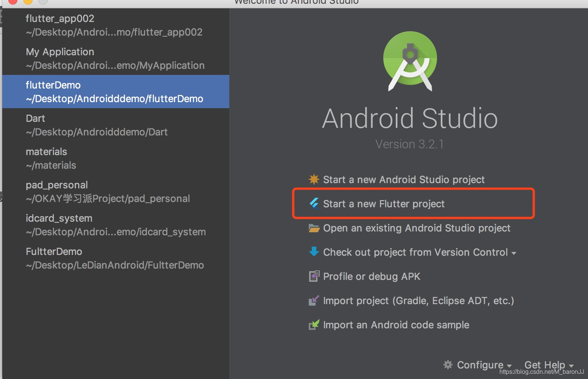Open the Configure dropdown menu
Image resolution: width=588 pixels, height=379 pixels.
480,365
